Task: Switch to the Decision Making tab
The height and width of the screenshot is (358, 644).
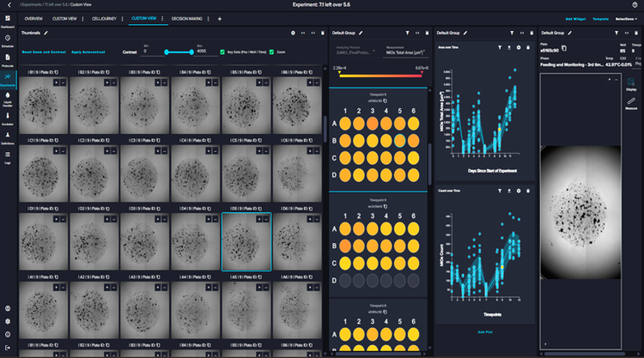Action: point(187,19)
